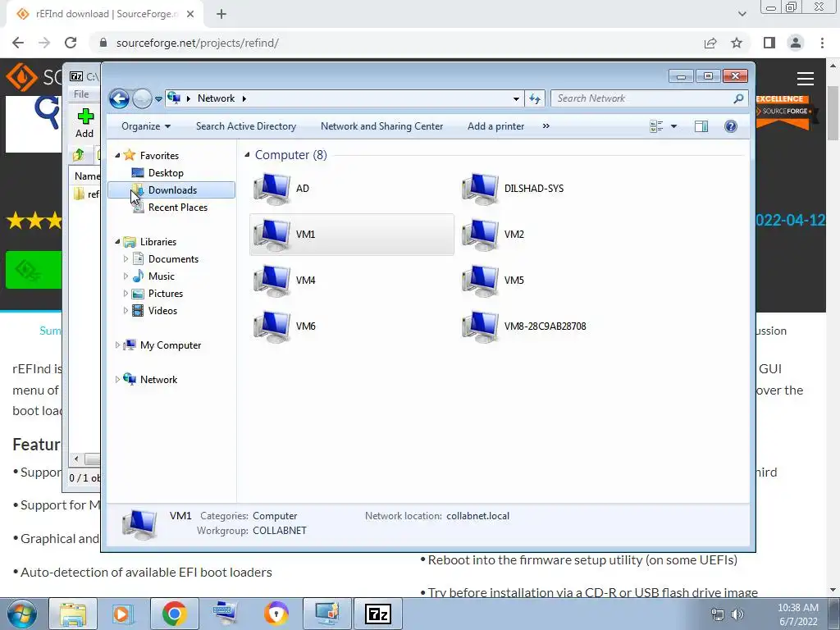This screenshot has width=840, height=630.
Task: Collapse the Computer (8) group
Action: [247, 155]
